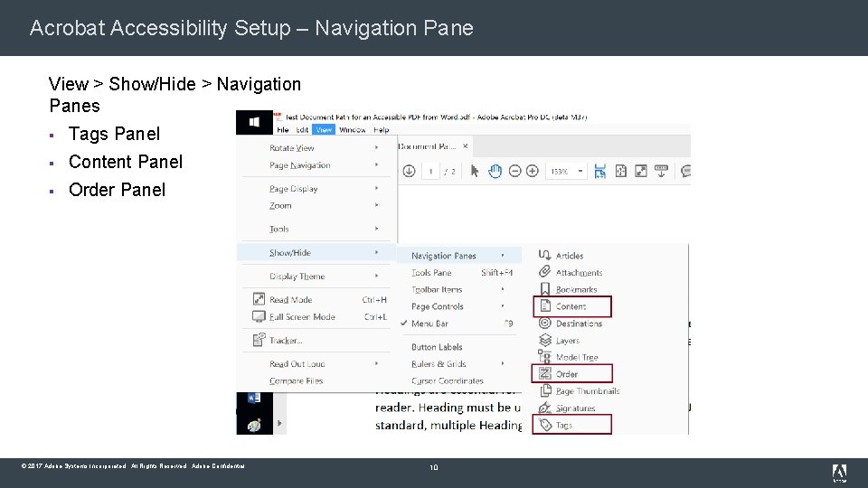Screen dimensions: 868x488
Task: Switch to the Document Pa... tab
Action: (427, 146)
